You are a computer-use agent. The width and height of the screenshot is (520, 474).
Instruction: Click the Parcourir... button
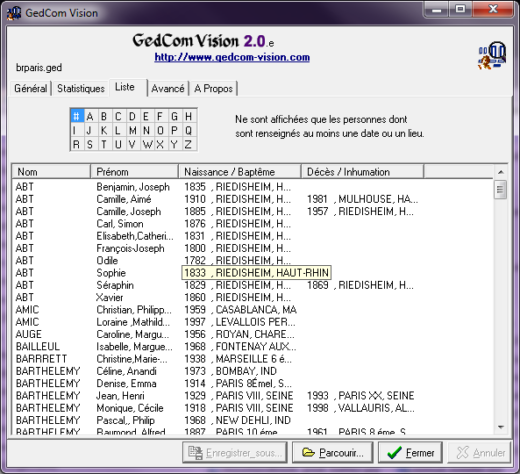click(x=332, y=453)
